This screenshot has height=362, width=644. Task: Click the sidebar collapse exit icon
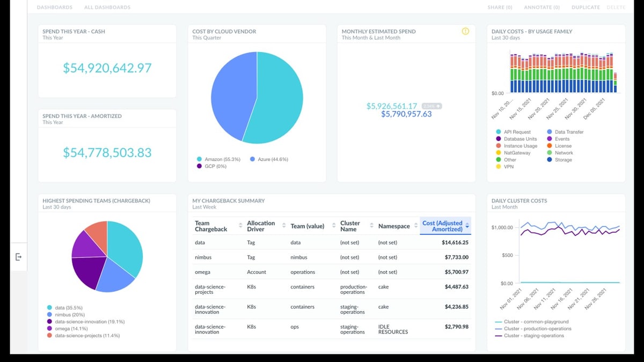pyautogui.click(x=18, y=257)
